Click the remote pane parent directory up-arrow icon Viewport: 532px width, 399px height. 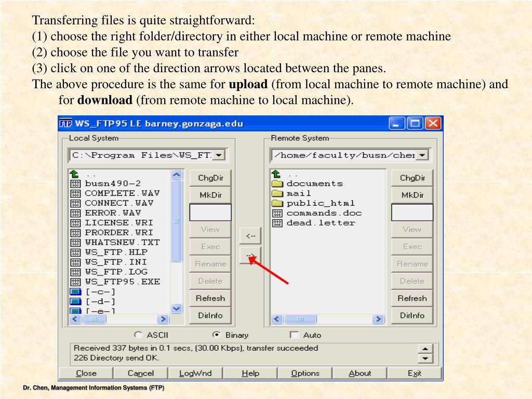276,175
